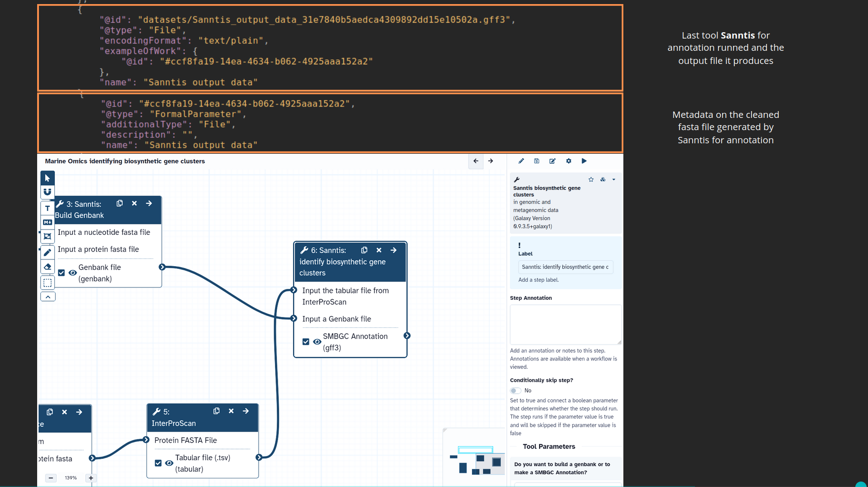This screenshot has width=868, height=487.
Task: Click Protein FASTA File input connector
Action: click(146, 440)
